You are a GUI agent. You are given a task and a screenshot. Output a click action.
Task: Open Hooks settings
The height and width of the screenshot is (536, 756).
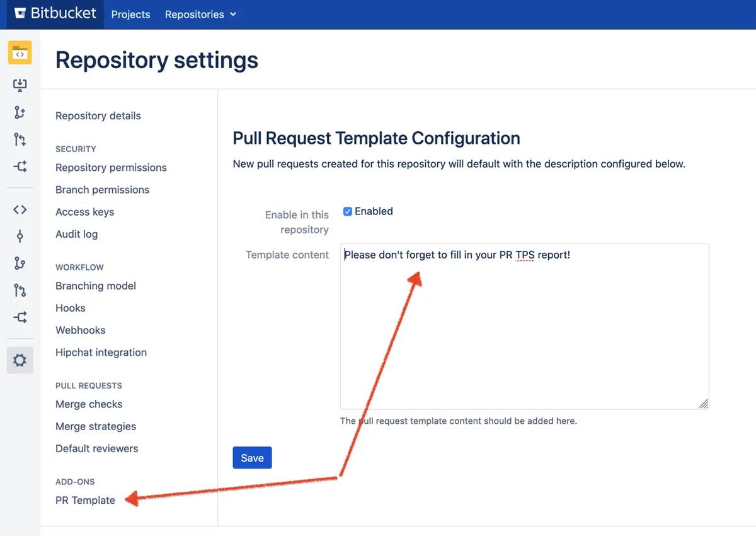tap(71, 308)
